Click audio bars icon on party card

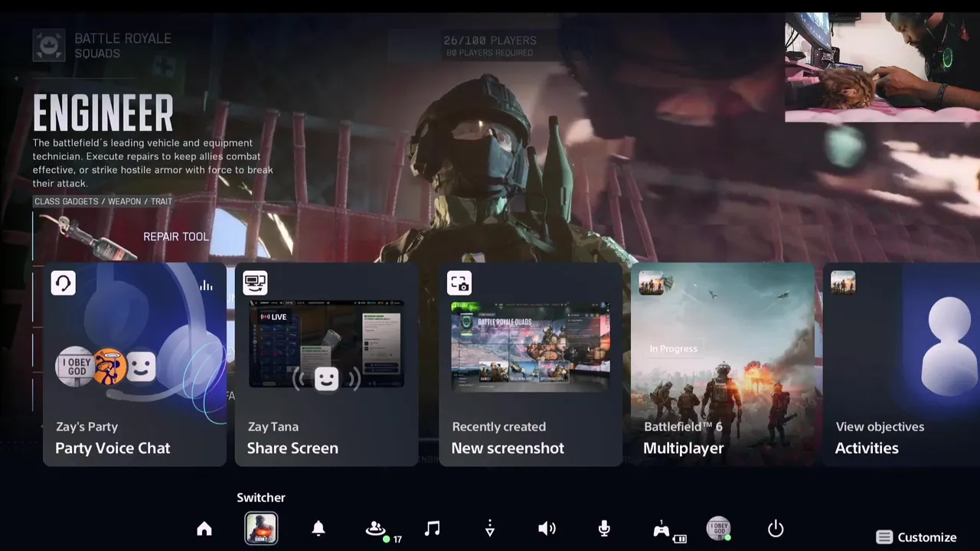(x=206, y=285)
